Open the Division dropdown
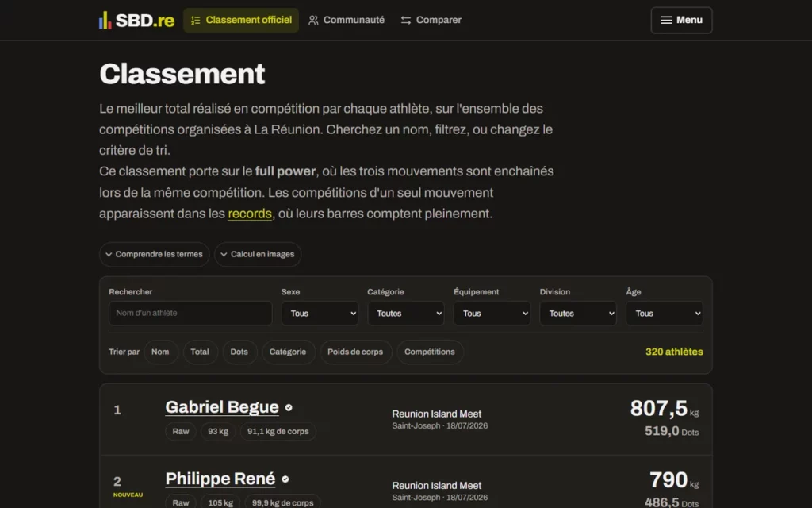Image resolution: width=812 pixels, height=508 pixels. pyautogui.click(x=578, y=313)
